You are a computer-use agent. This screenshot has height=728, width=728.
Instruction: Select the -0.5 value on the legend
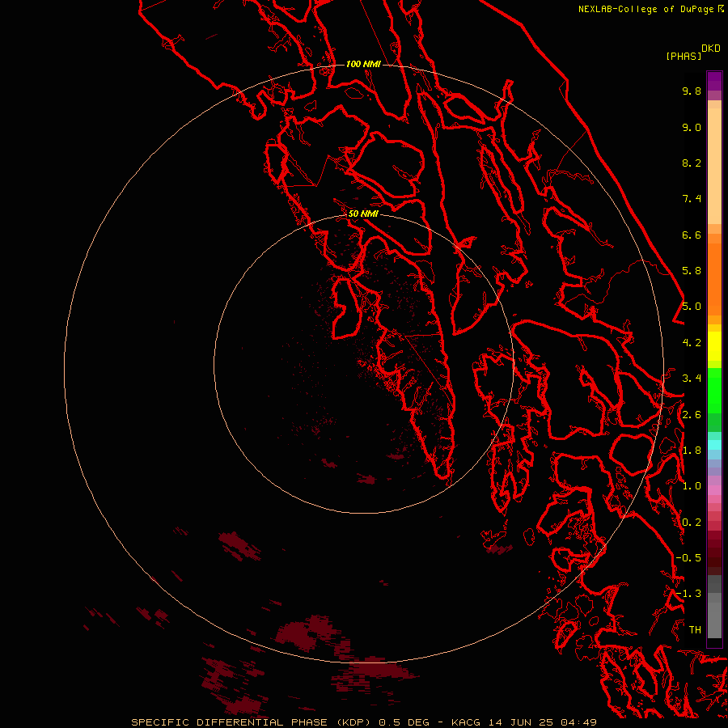click(688, 558)
